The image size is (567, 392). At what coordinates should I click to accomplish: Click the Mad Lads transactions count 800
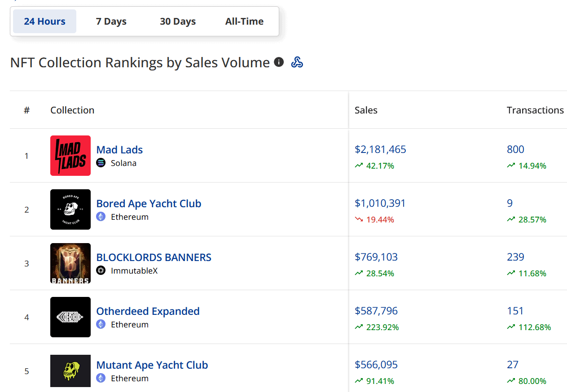(515, 149)
